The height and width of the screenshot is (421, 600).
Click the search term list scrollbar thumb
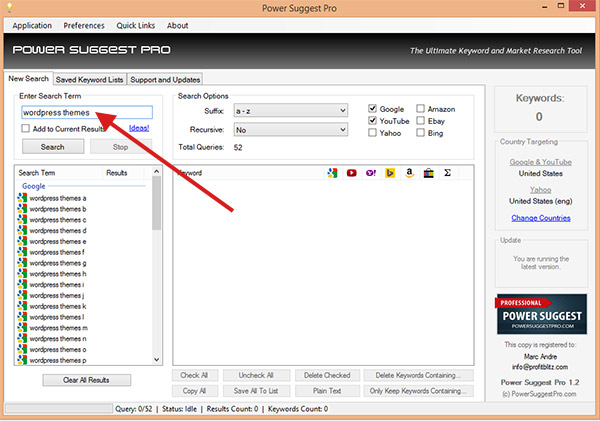[x=156, y=203]
